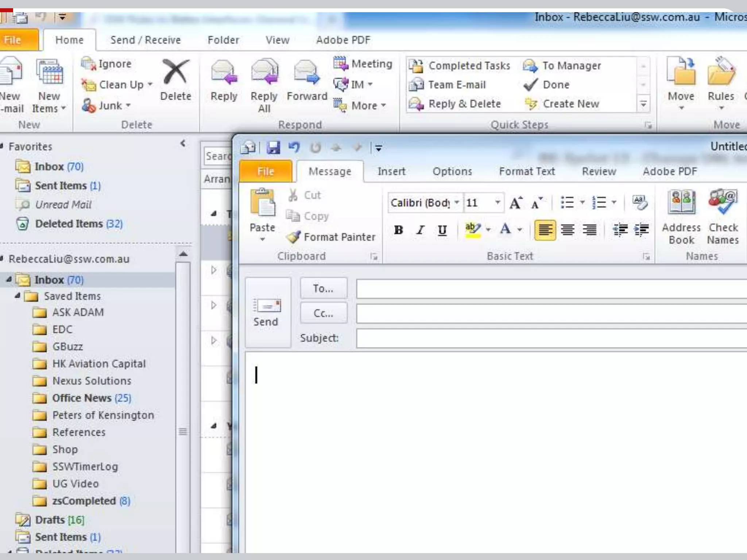Click the To... recipients button
This screenshot has height=560, width=747.
[x=323, y=288]
